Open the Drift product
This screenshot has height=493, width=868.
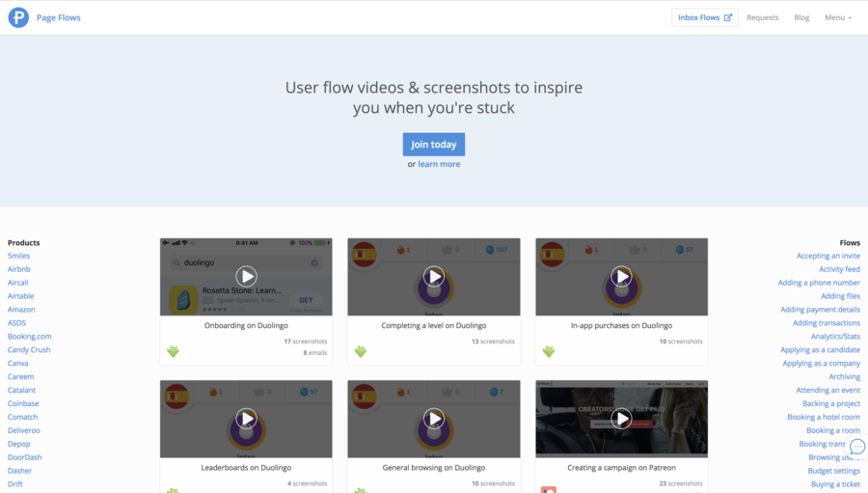[15, 484]
